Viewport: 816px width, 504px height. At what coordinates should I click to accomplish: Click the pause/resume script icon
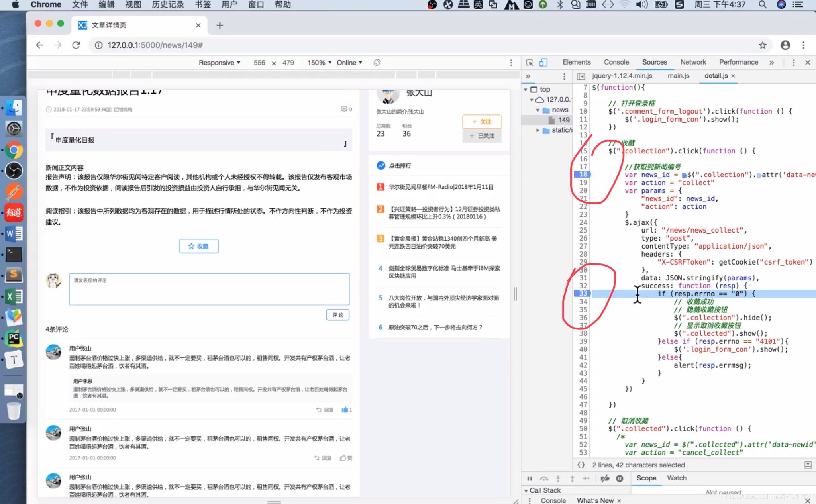pyautogui.click(x=529, y=478)
